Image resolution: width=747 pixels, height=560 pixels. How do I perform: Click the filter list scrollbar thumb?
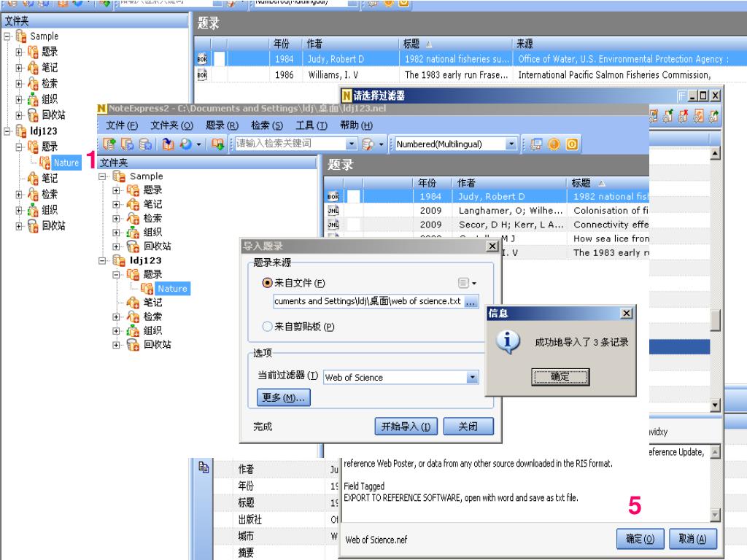coord(715,320)
